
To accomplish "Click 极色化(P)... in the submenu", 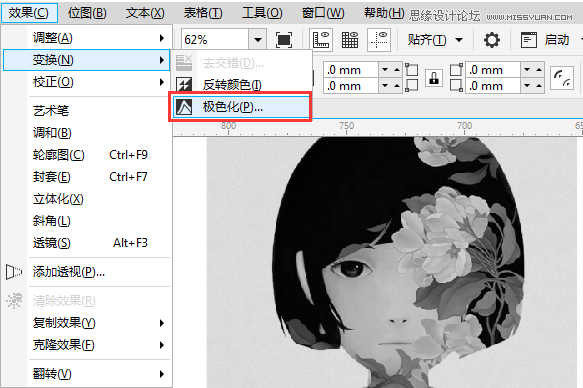I will tap(242, 107).
